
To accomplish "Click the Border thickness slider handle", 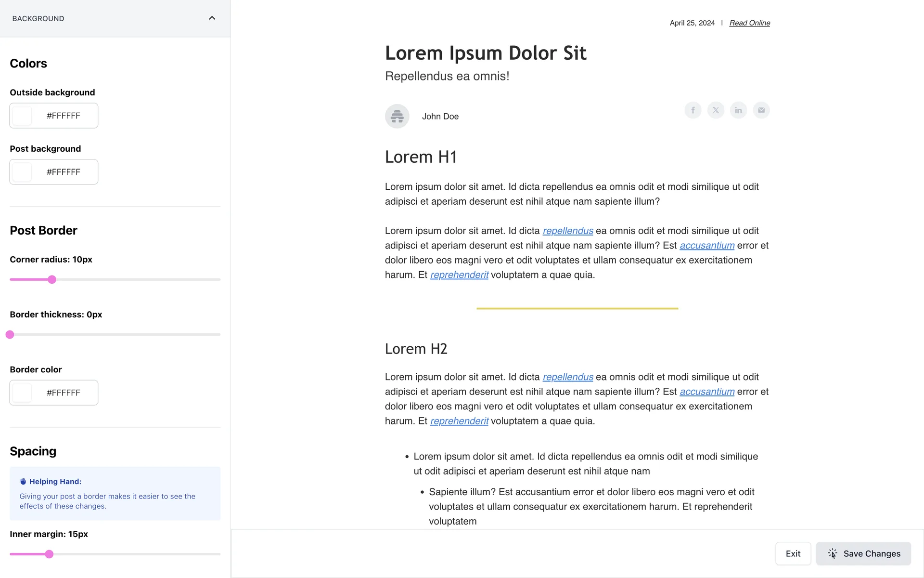I will 10,334.
